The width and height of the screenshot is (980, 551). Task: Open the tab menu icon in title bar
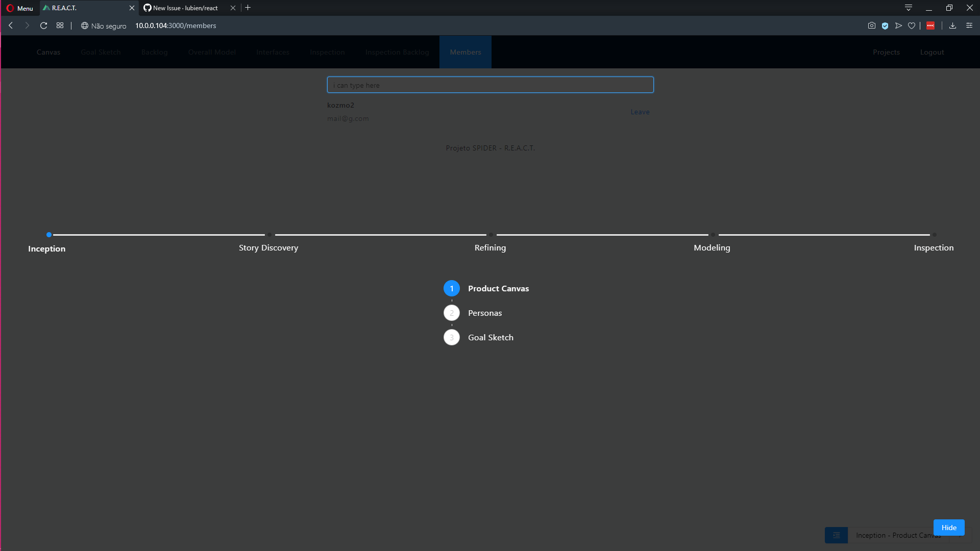[909, 8]
